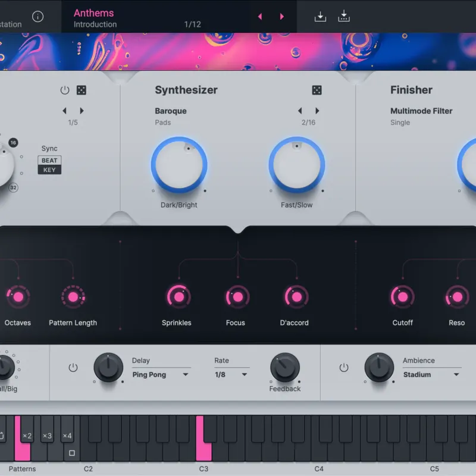Toggle the Delay power button
The height and width of the screenshot is (476, 476).
coord(73,368)
